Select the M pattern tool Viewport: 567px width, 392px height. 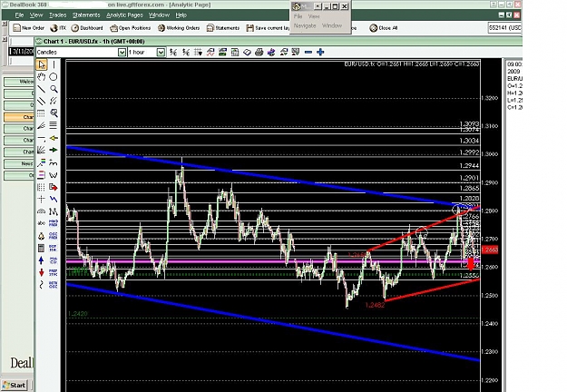54,211
